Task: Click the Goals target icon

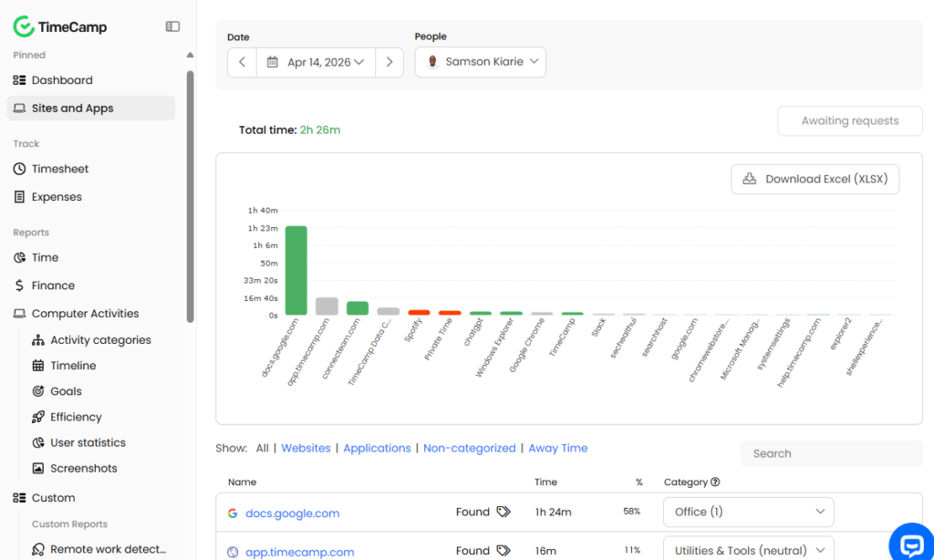Action: 38,390
